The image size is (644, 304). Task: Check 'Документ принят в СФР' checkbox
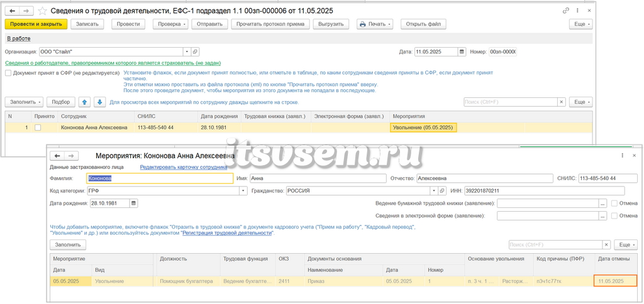coord(8,73)
